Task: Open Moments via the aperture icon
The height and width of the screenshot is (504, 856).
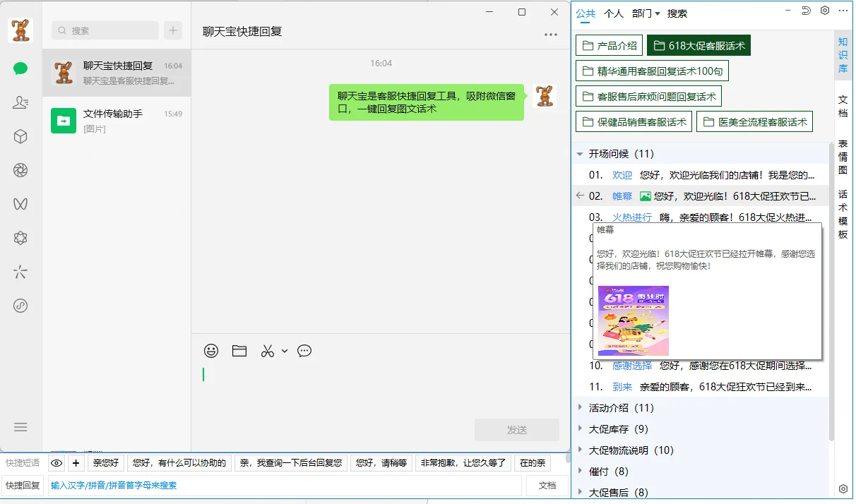Action: point(20,170)
